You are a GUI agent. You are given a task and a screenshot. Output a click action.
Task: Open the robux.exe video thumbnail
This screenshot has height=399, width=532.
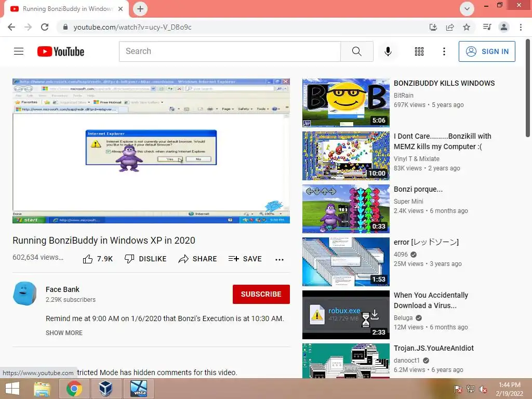[x=345, y=314]
